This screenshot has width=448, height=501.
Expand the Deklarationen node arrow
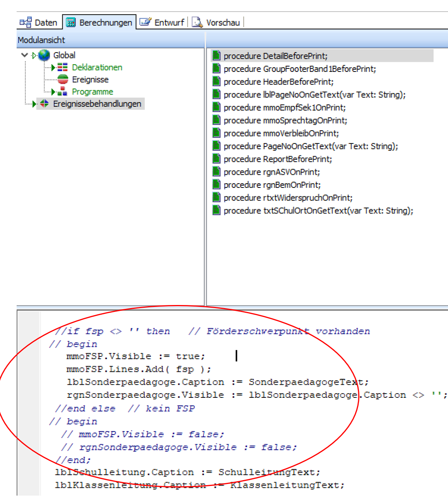(53, 68)
